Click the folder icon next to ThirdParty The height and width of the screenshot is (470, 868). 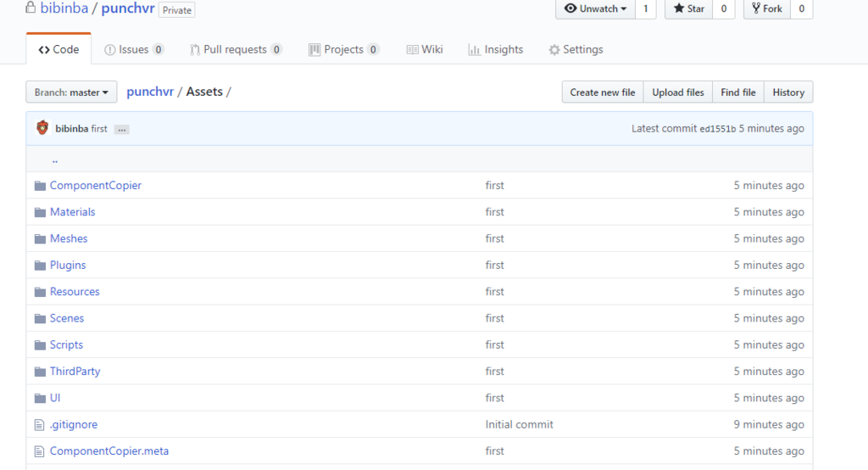point(40,372)
